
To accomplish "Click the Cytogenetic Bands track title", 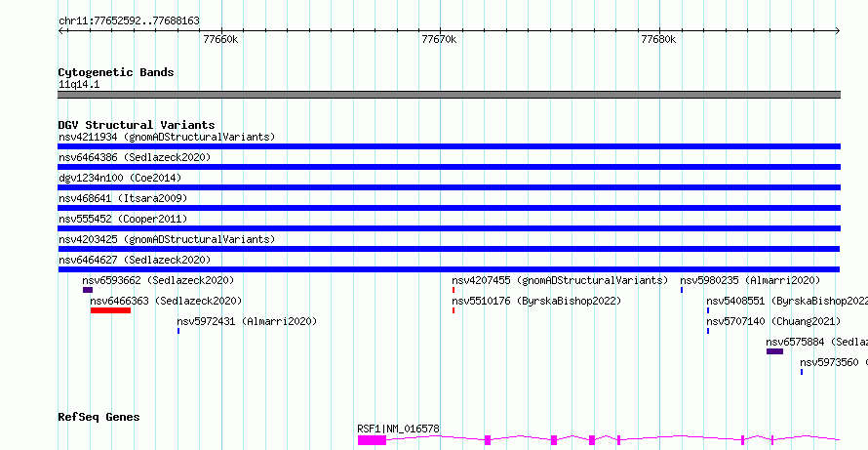I will click(x=116, y=72).
